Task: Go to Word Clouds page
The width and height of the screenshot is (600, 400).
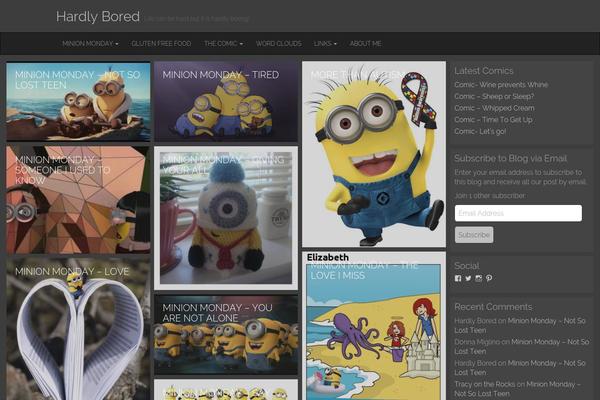Action: point(279,44)
